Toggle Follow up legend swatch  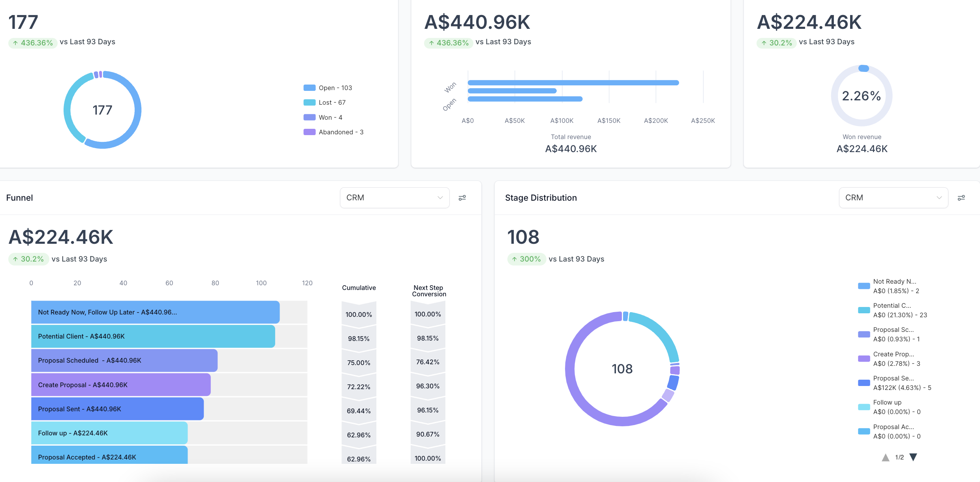point(864,407)
